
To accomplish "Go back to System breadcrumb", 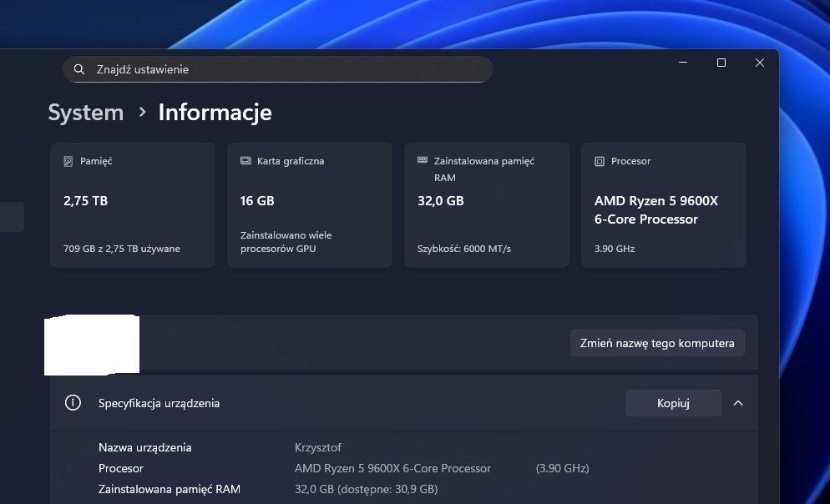I will point(86,112).
